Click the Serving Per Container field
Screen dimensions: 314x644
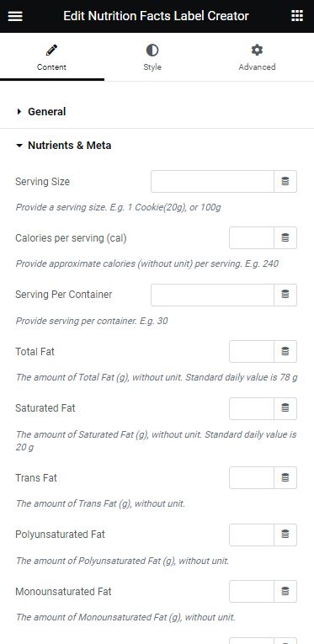click(212, 295)
